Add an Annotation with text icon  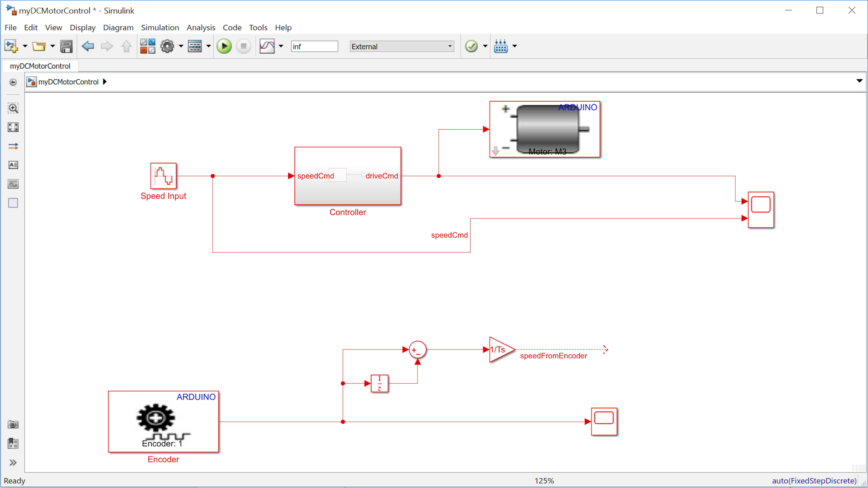coord(13,165)
